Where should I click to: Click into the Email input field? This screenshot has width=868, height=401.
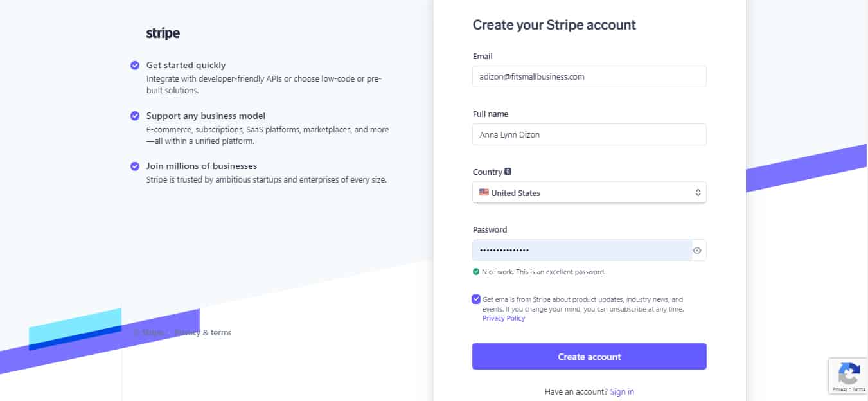point(589,76)
